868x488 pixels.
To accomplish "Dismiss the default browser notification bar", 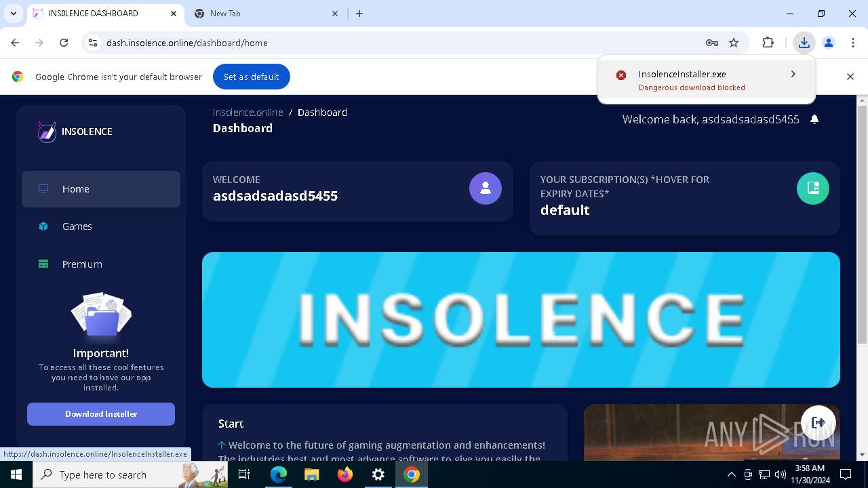I will coord(850,77).
